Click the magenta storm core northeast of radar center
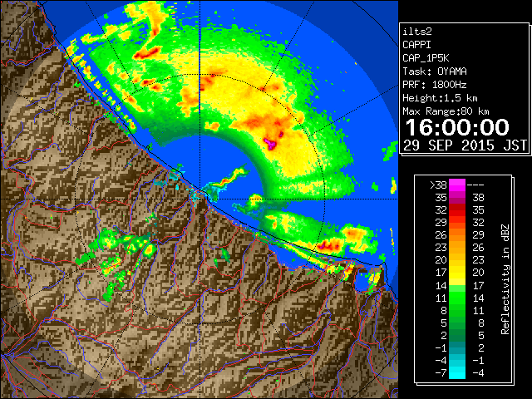 270,144
